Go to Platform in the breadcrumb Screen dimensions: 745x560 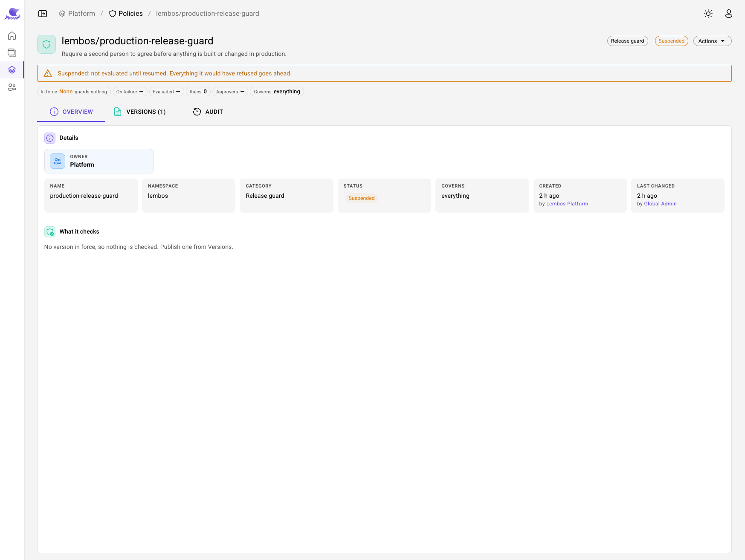77,14
